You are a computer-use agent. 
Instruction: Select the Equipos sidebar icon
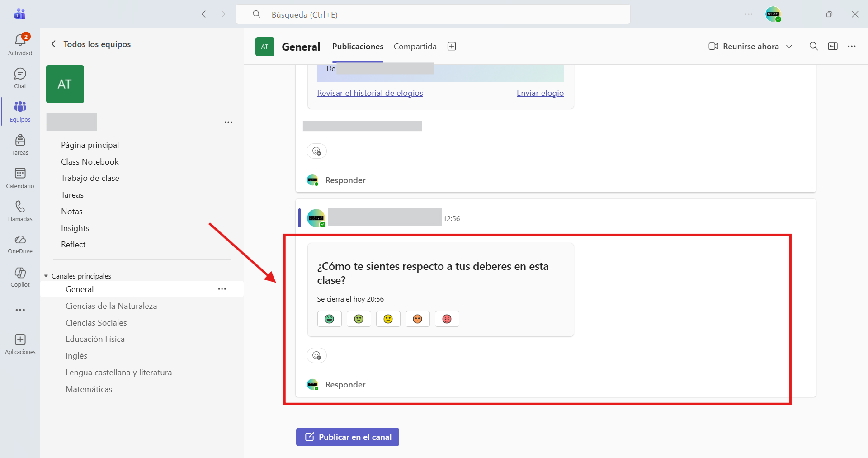20,112
